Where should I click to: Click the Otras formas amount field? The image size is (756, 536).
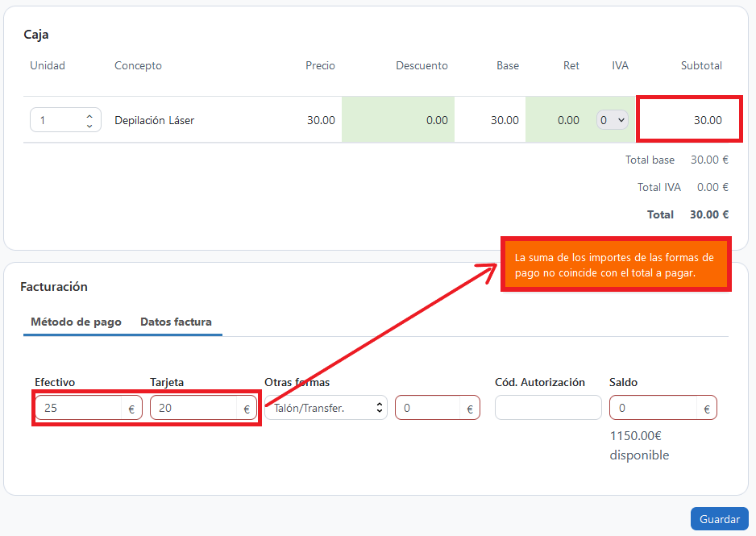428,408
